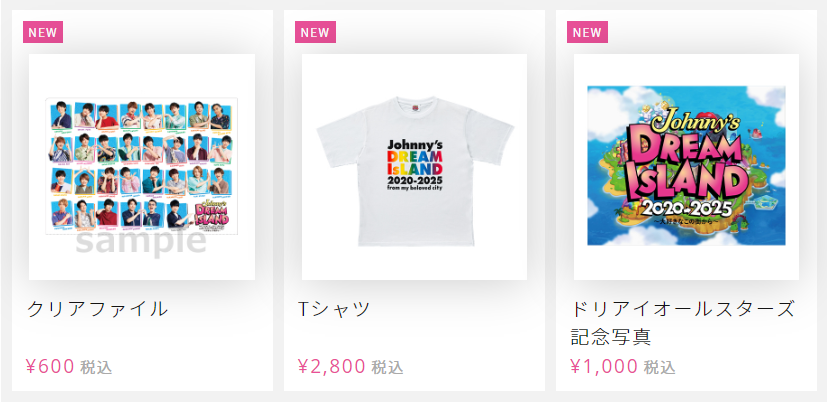The height and width of the screenshot is (402, 827).
Task: Select the ¥1,000 price text
Action: click(x=604, y=366)
